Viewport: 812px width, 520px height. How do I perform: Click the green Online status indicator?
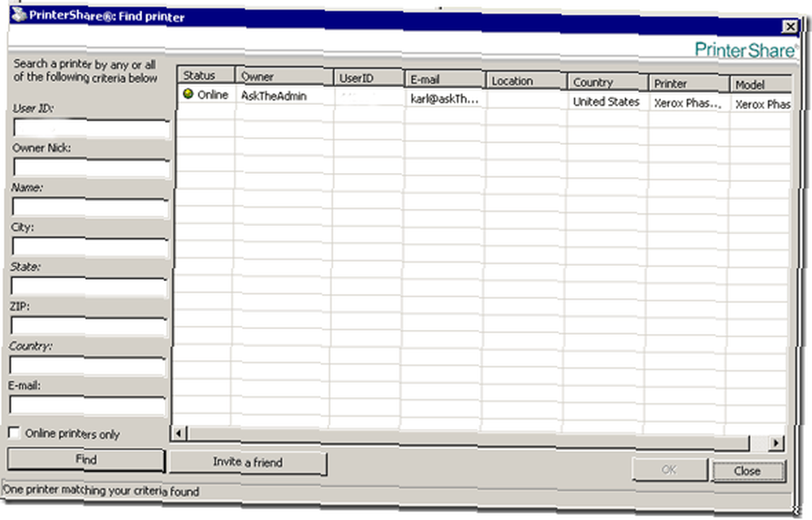coord(188,93)
